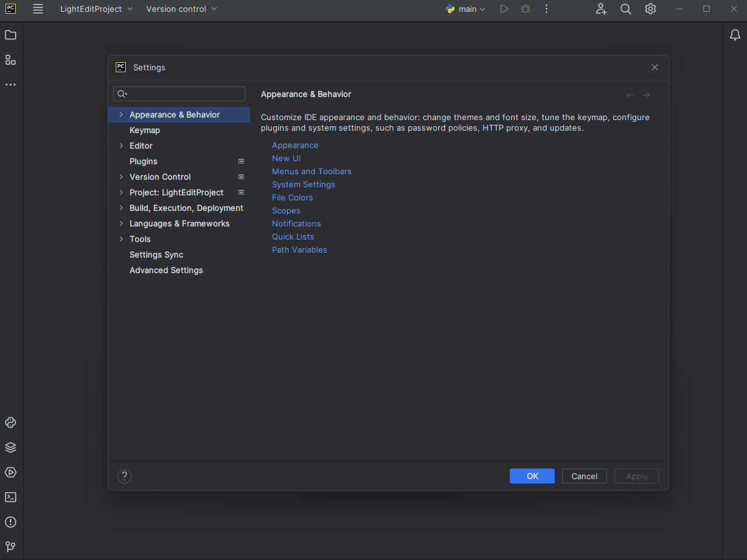Click the Cancel button
The image size is (747, 560).
(585, 476)
